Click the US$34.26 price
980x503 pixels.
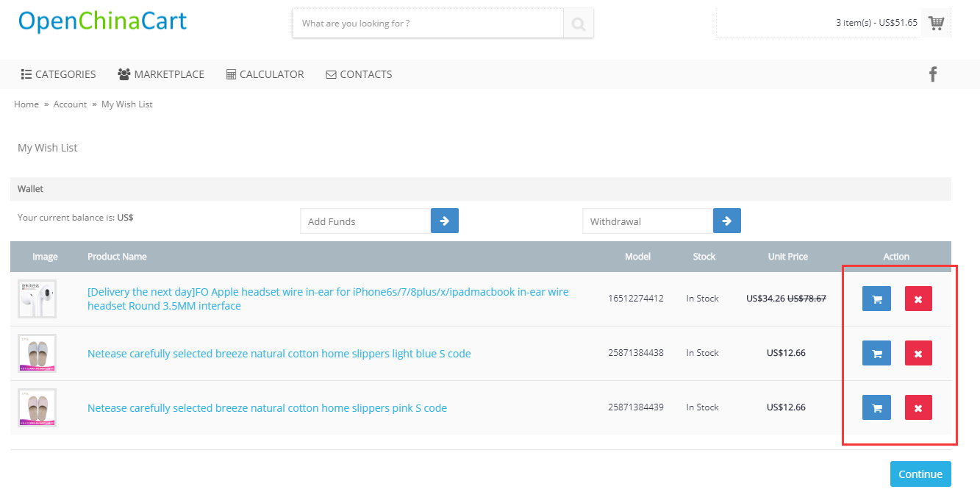765,299
